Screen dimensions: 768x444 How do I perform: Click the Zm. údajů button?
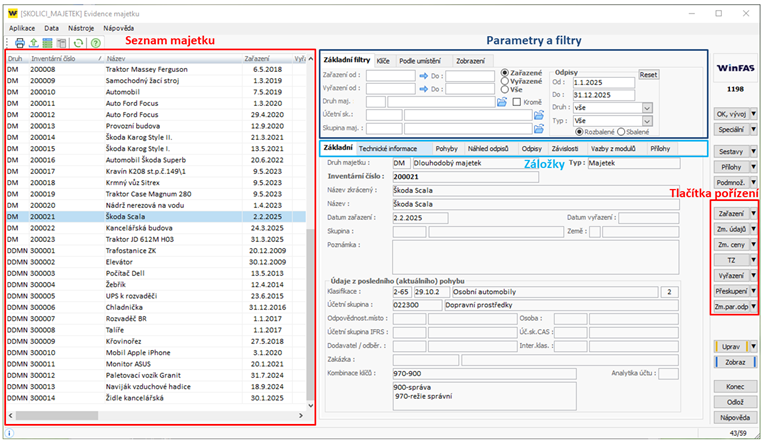coord(731,229)
